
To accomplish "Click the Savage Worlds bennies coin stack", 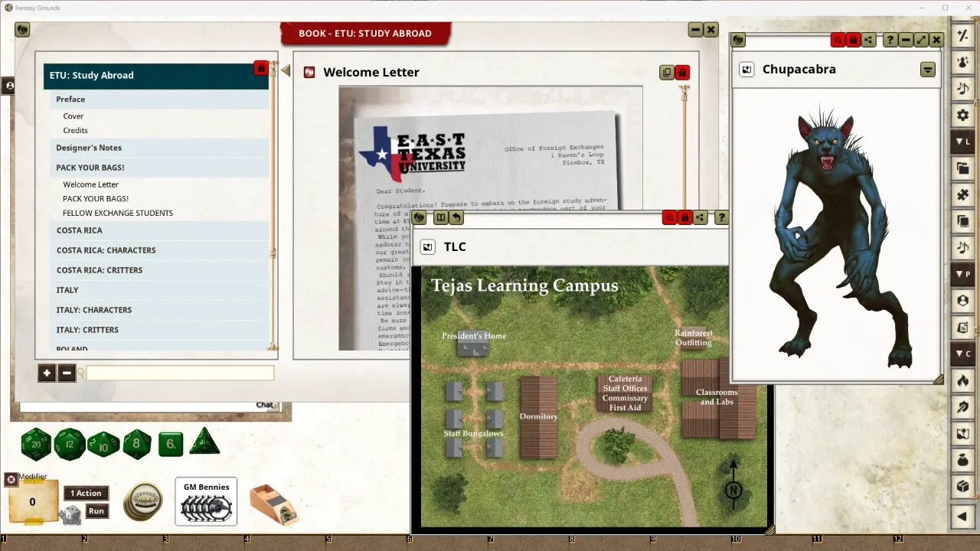I will [x=142, y=502].
